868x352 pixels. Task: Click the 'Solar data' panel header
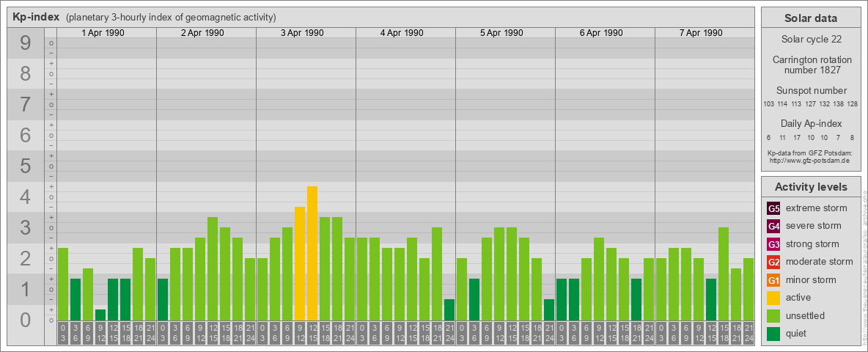coord(810,18)
